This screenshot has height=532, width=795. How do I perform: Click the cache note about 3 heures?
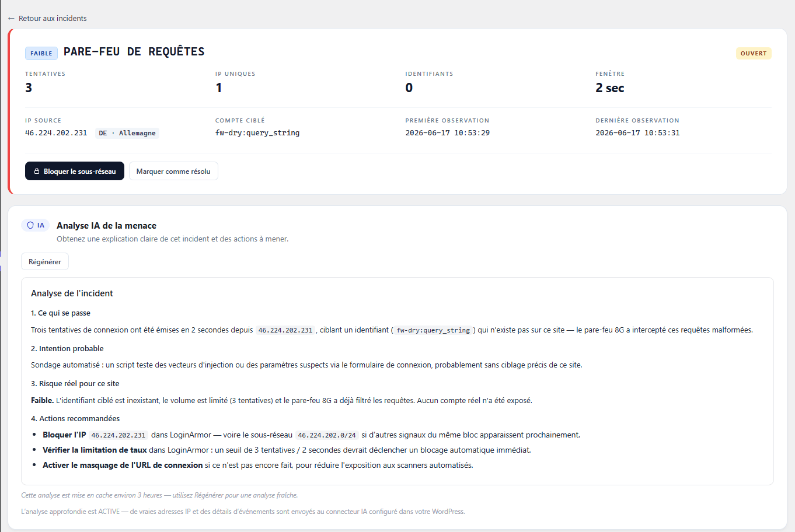[159, 495]
